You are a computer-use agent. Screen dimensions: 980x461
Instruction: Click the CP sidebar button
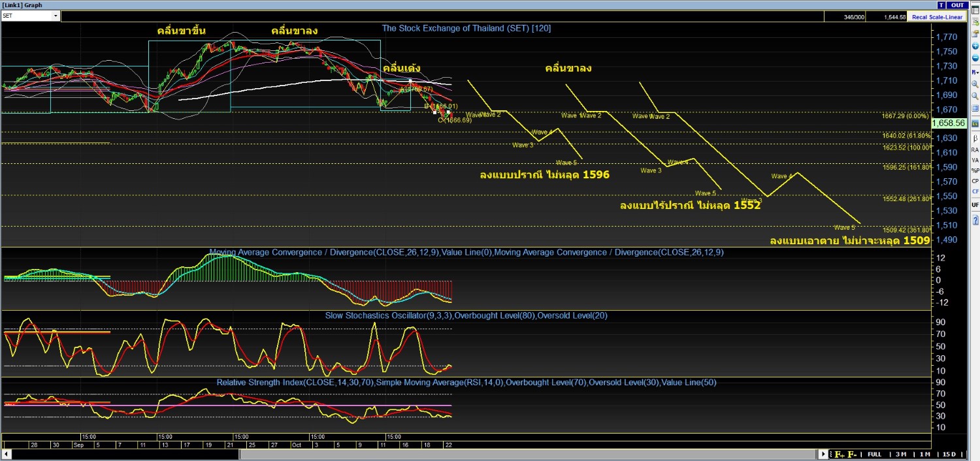[x=975, y=181]
